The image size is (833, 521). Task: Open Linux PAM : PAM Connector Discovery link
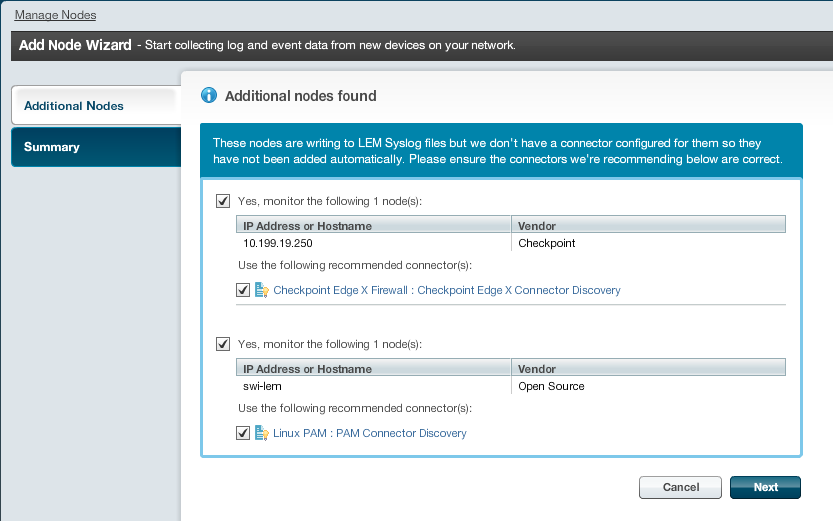370,433
